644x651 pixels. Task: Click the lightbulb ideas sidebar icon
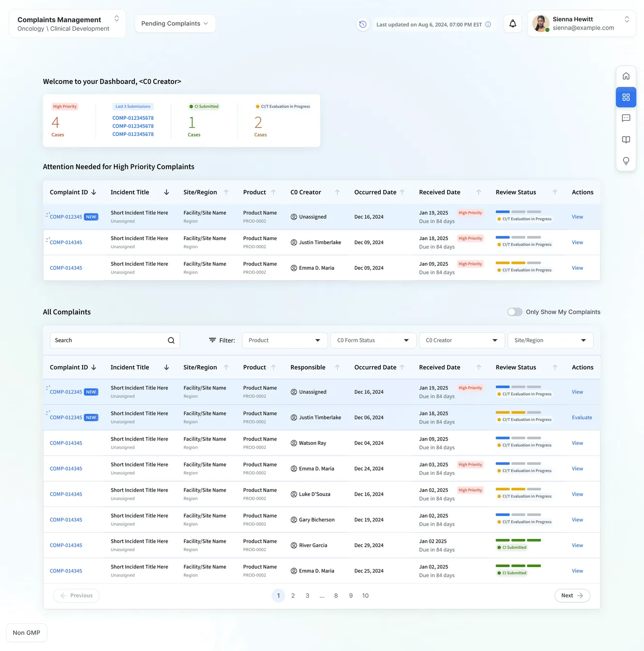(x=626, y=161)
